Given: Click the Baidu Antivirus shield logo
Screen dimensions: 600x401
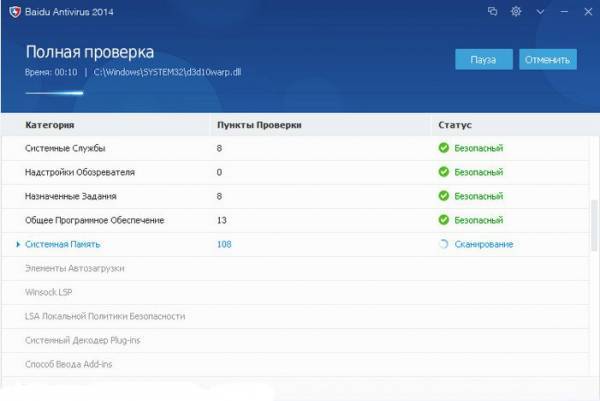Looking at the screenshot, I should tap(15, 12).
